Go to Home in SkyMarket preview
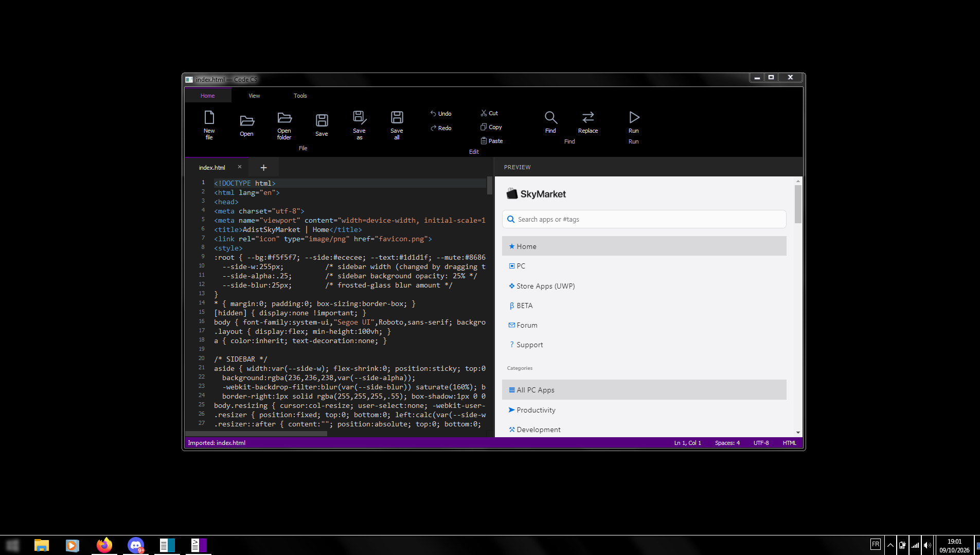The height and width of the screenshot is (555, 980). pos(644,246)
